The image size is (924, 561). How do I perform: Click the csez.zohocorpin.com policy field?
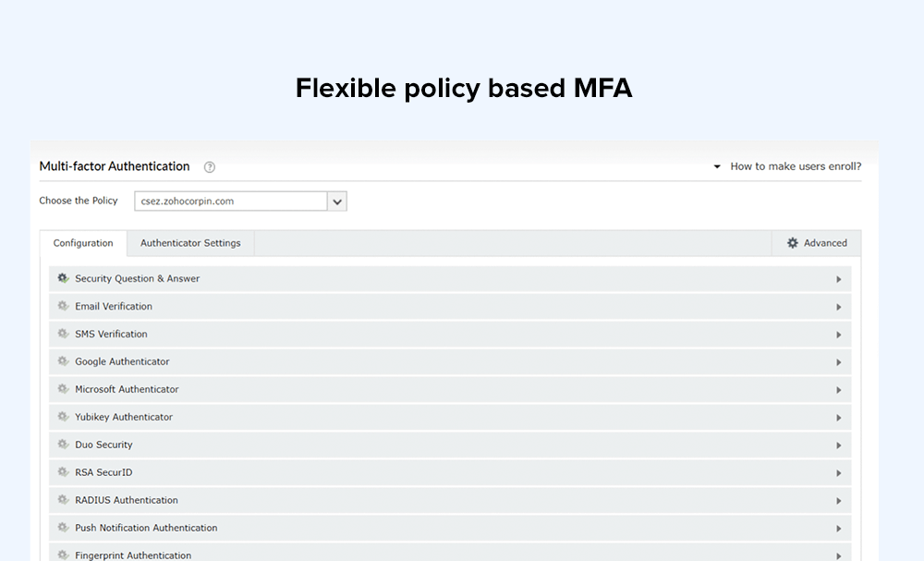tap(231, 201)
